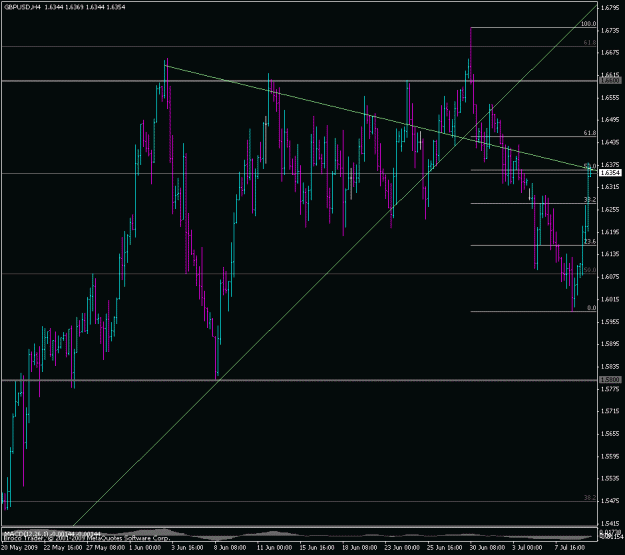
Task: Click the 8 Jun 08:00 time label
Action: [x=230, y=547]
